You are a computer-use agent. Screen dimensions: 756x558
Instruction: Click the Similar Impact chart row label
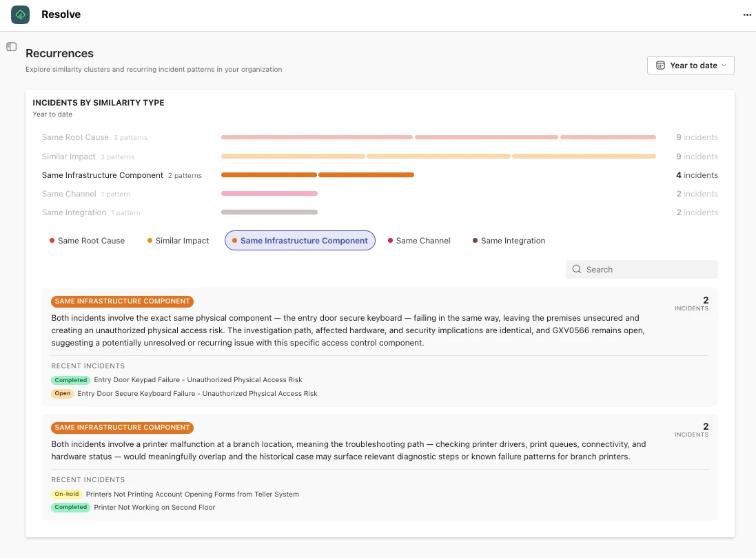coord(68,157)
